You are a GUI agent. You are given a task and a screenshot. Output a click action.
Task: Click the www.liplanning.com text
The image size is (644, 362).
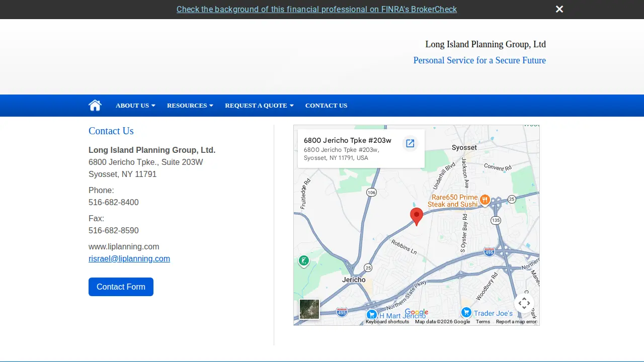pos(124,246)
